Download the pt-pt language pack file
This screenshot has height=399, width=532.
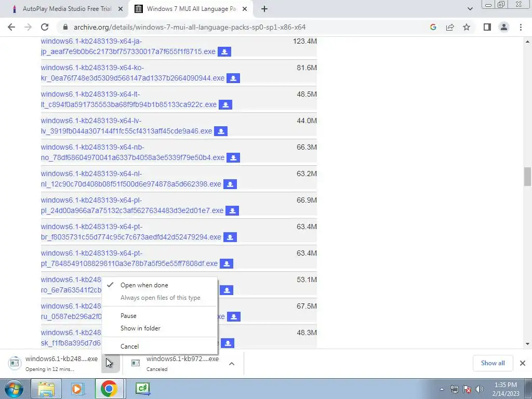227,263
